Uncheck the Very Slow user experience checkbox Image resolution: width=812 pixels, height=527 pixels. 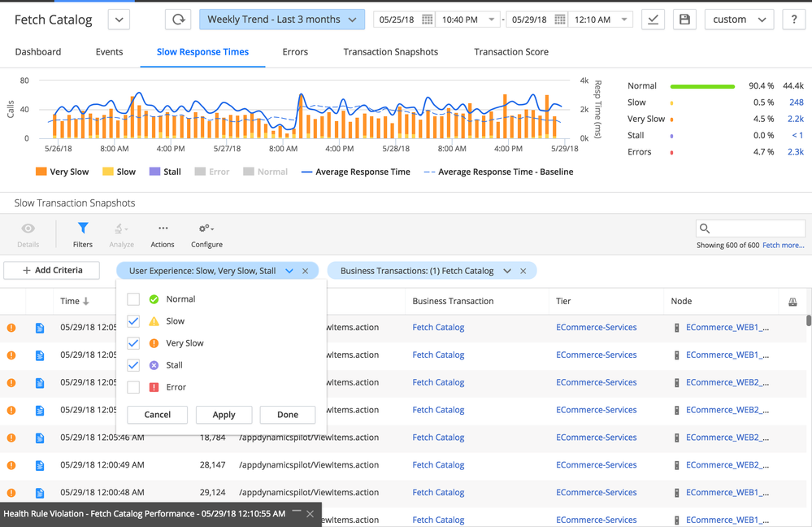pos(133,343)
